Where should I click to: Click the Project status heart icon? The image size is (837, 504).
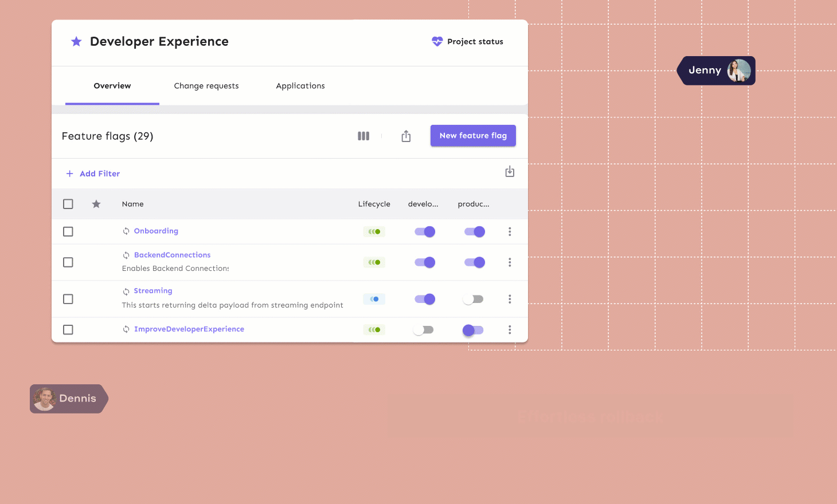tap(437, 41)
